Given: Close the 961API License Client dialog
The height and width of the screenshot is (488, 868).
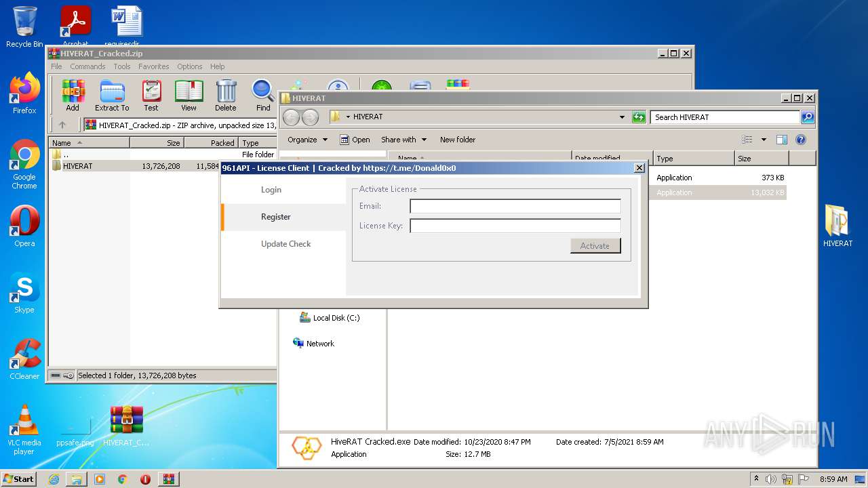Looking at the screenshot, I should click(x=639, y=168).
